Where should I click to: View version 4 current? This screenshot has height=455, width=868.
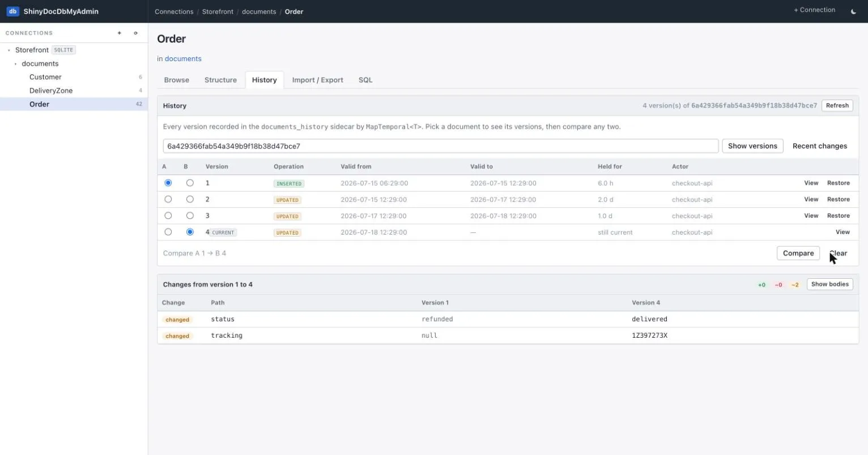pos(843,232)
